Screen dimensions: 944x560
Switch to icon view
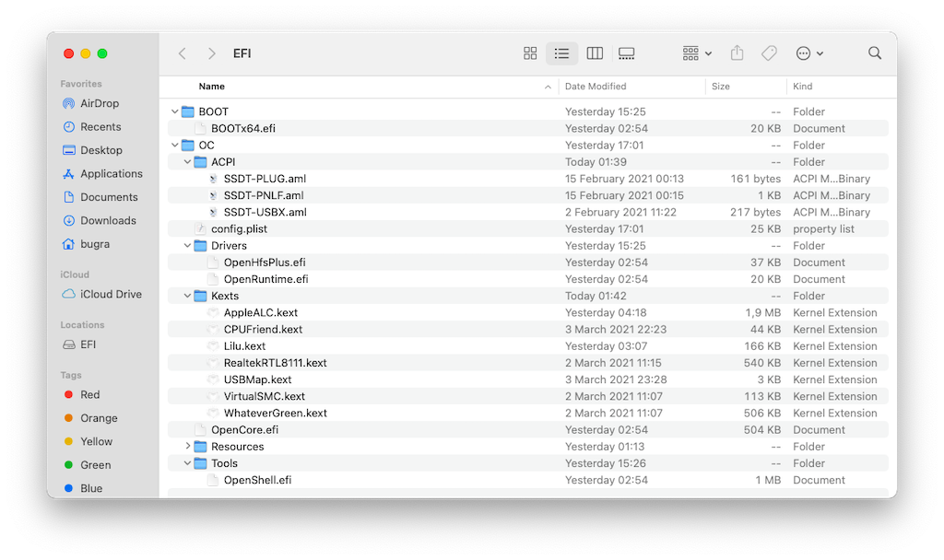click(x=530, y=53)
